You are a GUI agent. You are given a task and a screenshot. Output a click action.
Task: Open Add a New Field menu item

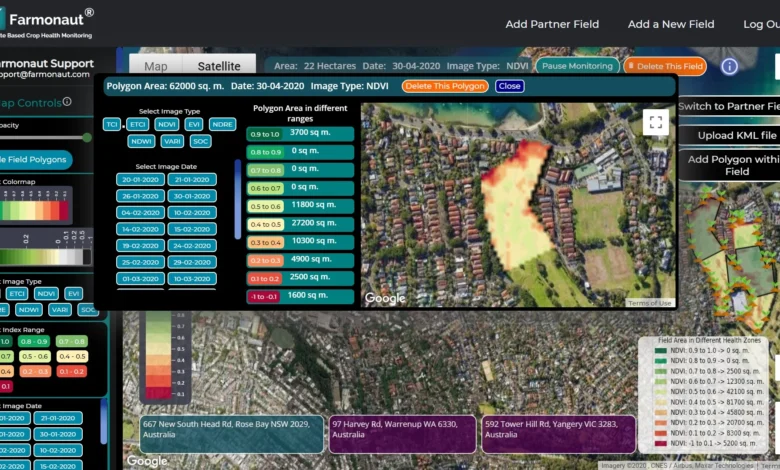(x=671, y=24)
